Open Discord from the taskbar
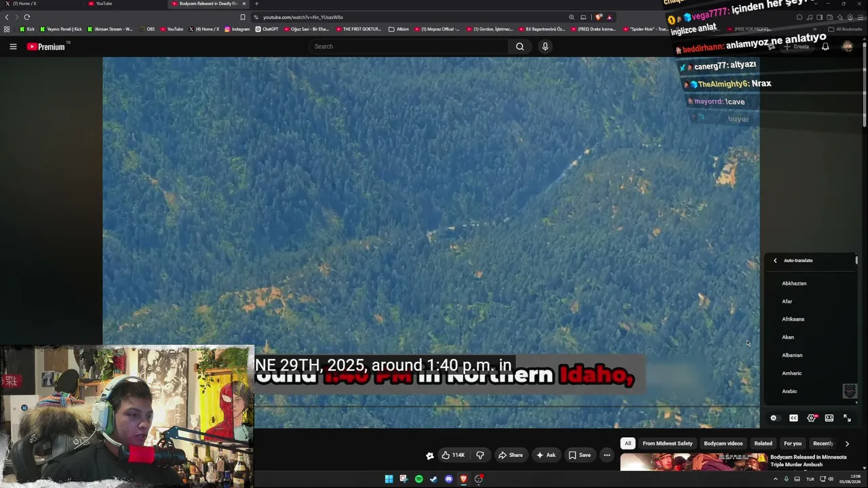Screen dimensions: 868x488 [448, 479]
